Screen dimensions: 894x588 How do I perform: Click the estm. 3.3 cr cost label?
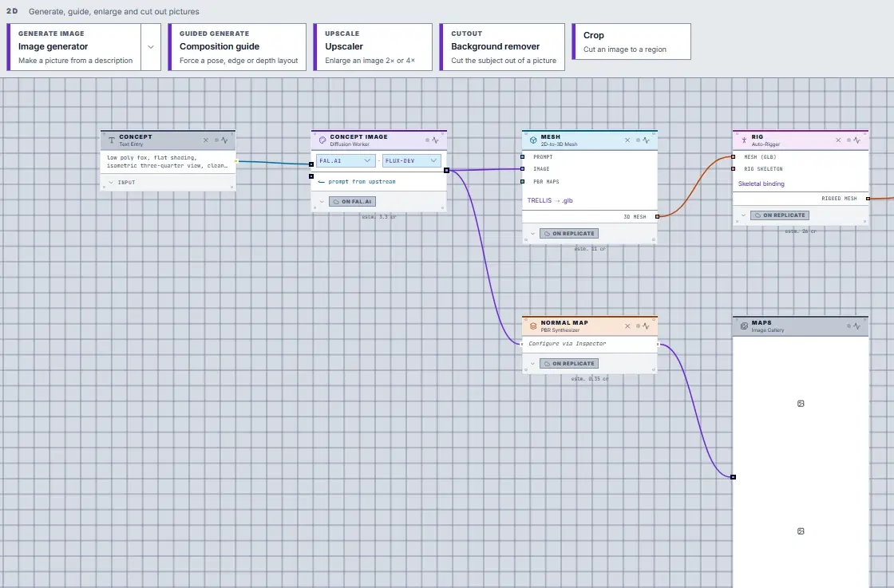(x=379, y=217)
